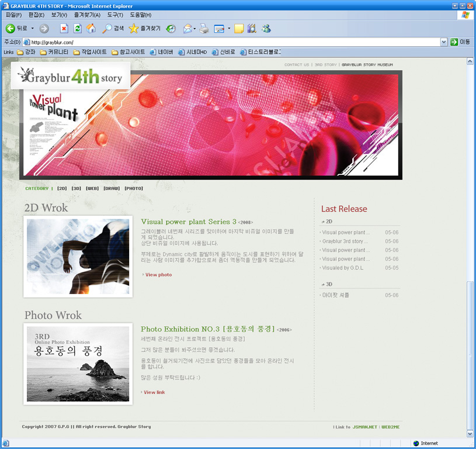Click the Back navigation button
The image size is (476, 449).
click(x=16, y=28)
